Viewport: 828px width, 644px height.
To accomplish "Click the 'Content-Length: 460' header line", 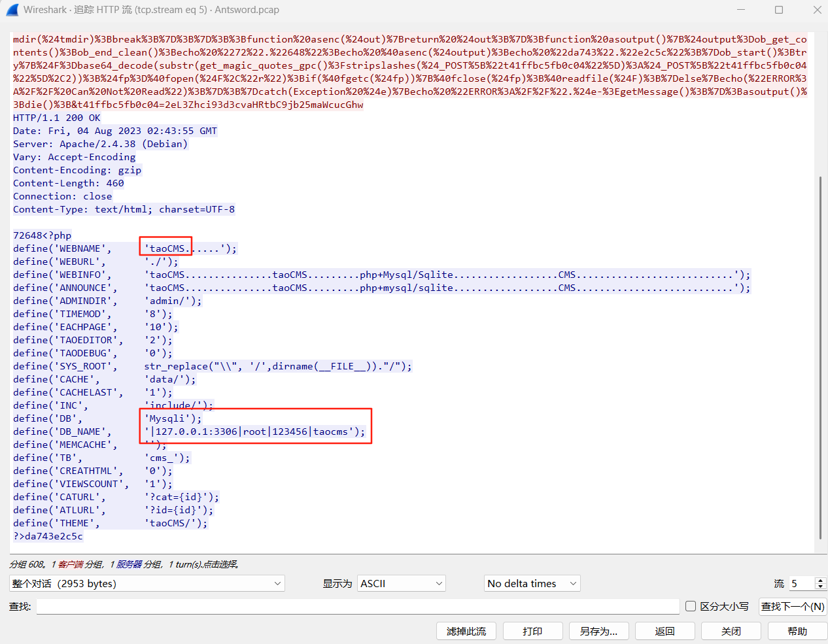I will 69,183.
